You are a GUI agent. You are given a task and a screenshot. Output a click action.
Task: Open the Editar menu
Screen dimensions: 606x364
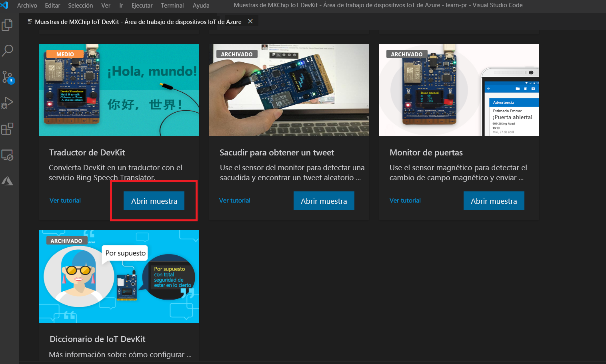click(52, 6)
